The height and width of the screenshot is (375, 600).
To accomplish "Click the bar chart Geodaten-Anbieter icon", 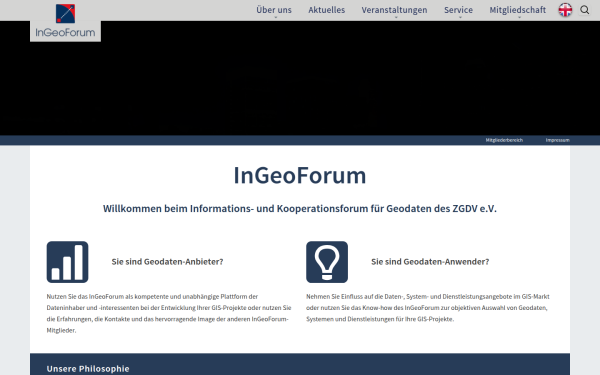I will point(67,262).
